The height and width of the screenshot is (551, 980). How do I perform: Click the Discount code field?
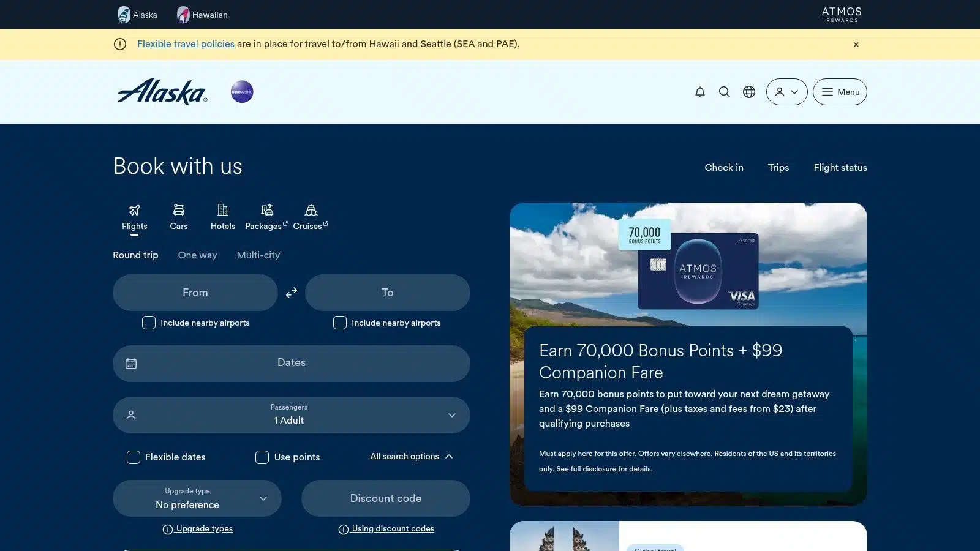click(386, 498)
